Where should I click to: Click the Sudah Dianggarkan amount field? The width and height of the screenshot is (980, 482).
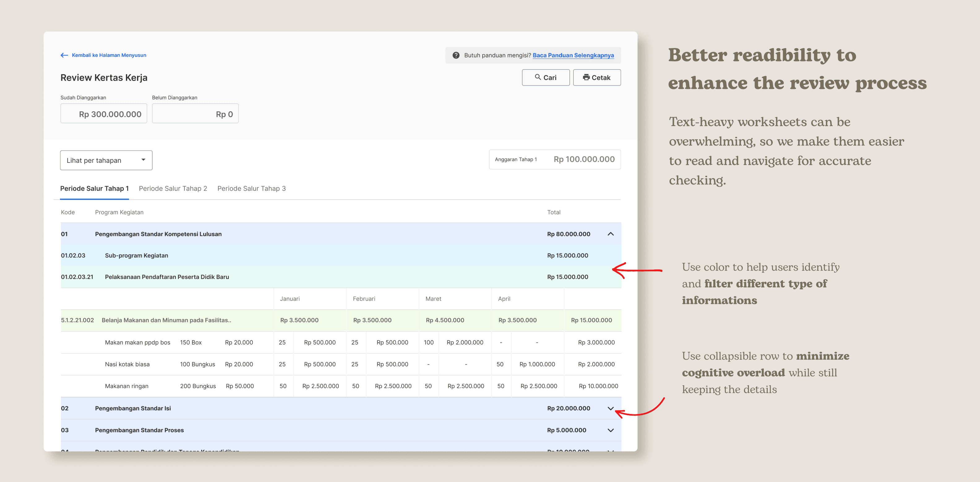104,114
